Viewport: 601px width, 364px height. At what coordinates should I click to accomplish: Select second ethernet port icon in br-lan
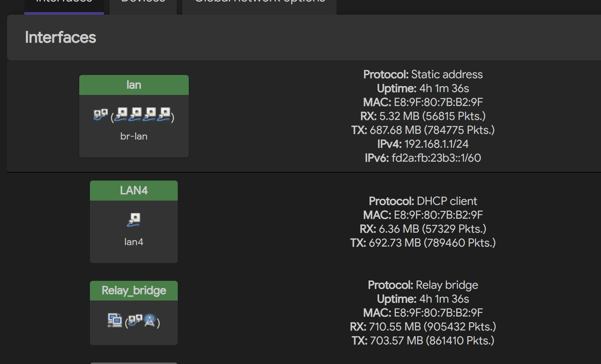tap(135, 115)
